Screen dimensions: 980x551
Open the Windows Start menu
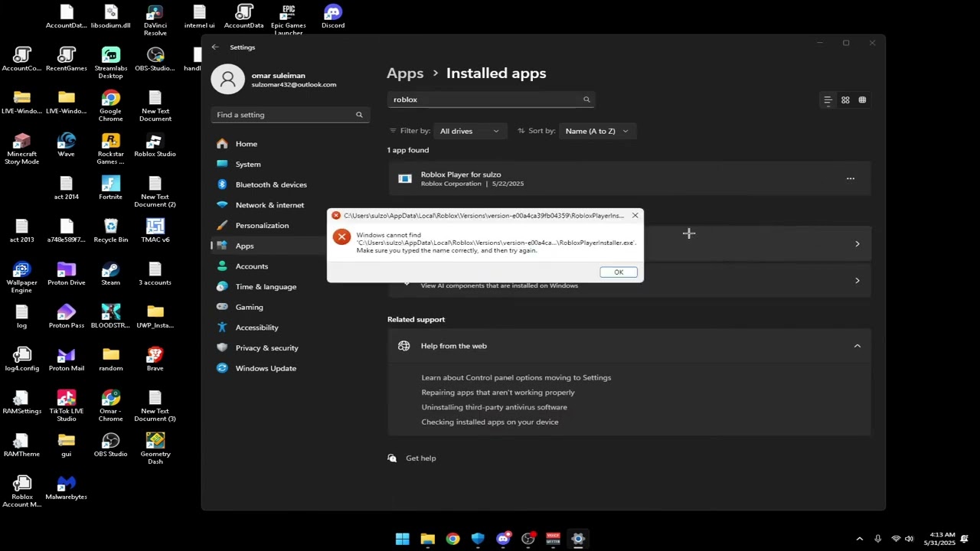click(402, 539)
